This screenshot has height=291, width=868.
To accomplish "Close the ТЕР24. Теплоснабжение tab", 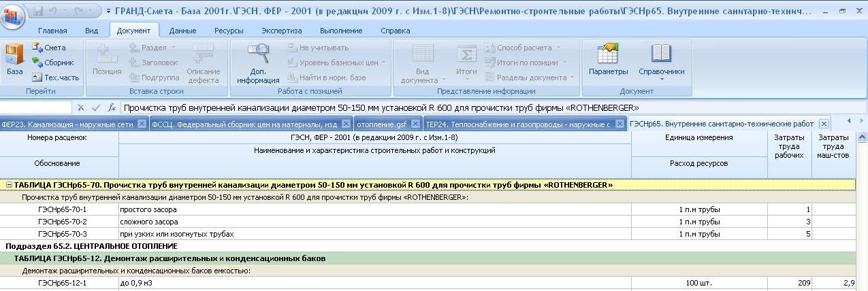I will pyautogui.click(x=620, y=124).
